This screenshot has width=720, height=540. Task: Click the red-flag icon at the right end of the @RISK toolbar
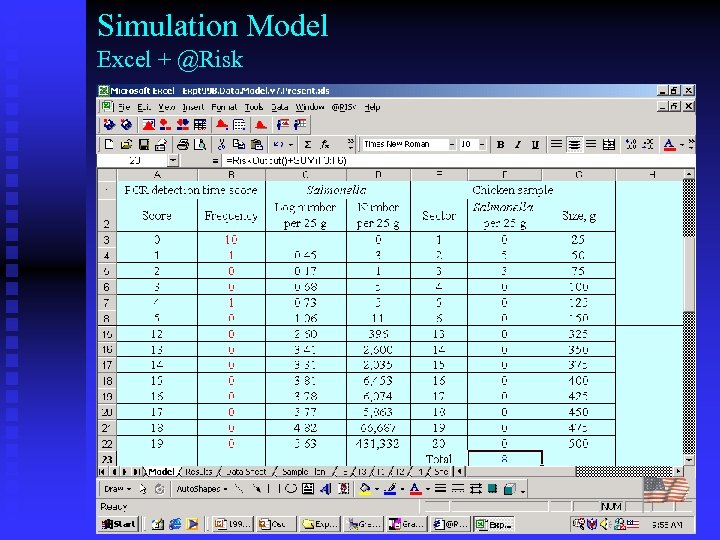point(300,124)
